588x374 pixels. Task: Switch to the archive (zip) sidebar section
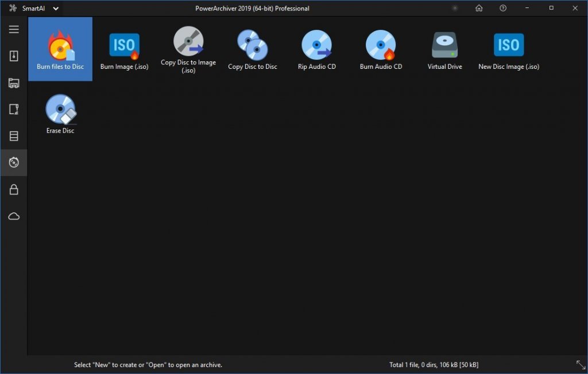(x=14, y=56)
